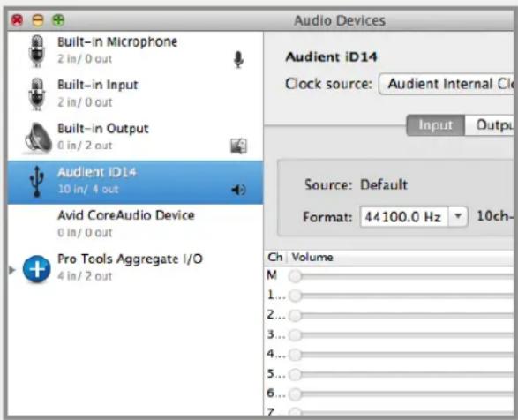Click the Built-in Input microphone icon
Image resolution: width=518 pixels, height=420 pixels.
point(37,94)
